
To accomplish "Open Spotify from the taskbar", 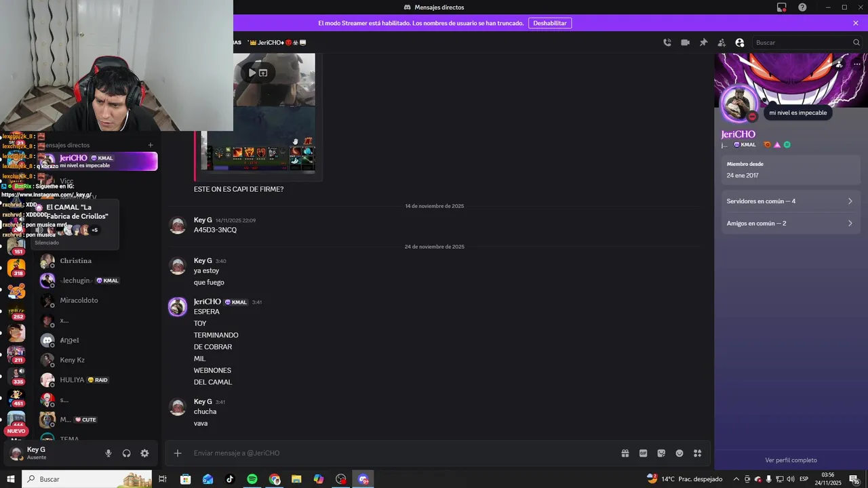I will pos(252,479).
